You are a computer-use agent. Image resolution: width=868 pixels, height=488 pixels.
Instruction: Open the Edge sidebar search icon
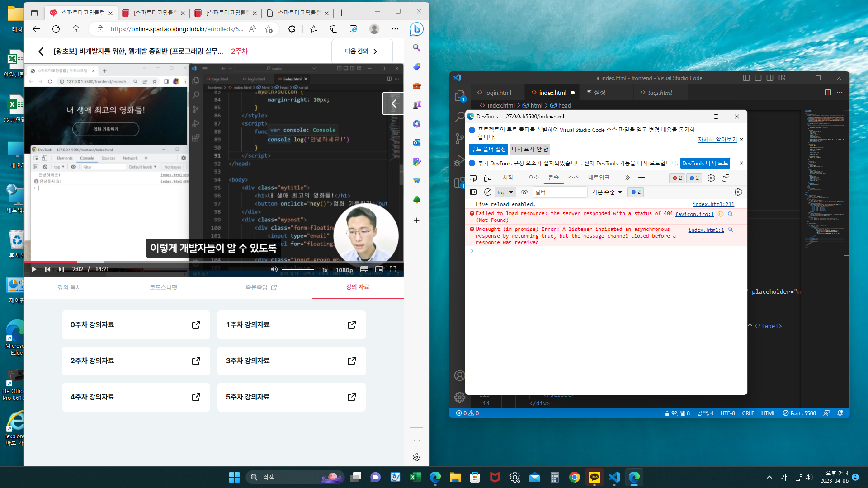point(417,47)
